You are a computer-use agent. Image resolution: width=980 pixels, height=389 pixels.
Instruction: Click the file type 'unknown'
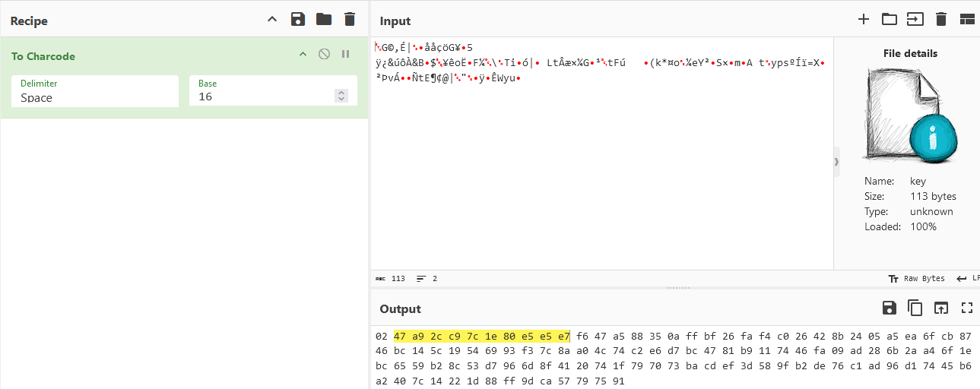tap(931, 211)
